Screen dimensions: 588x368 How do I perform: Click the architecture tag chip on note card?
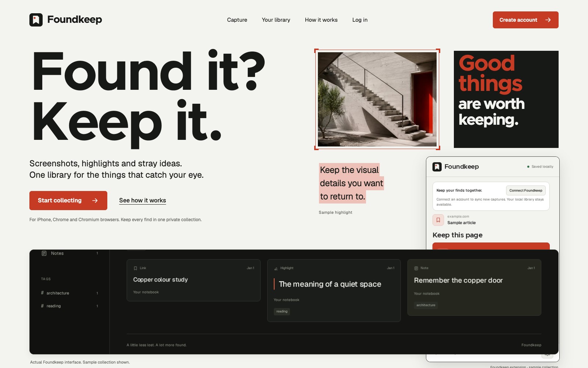pyautogui.click(x=426, y=305)
